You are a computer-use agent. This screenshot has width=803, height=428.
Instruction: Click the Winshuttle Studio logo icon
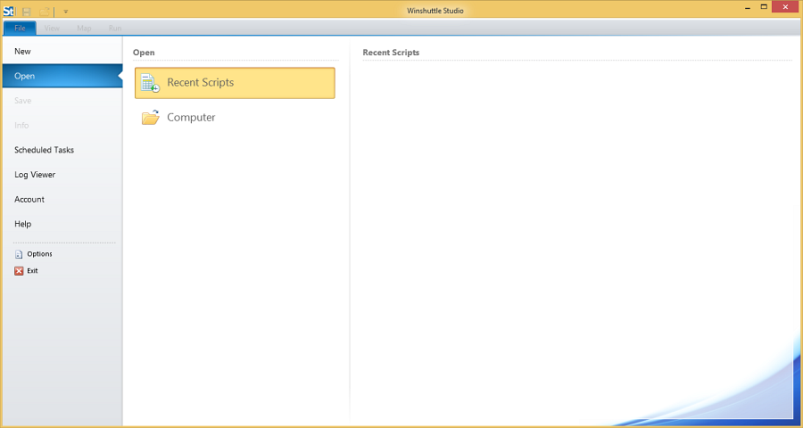tap(9, 11)
